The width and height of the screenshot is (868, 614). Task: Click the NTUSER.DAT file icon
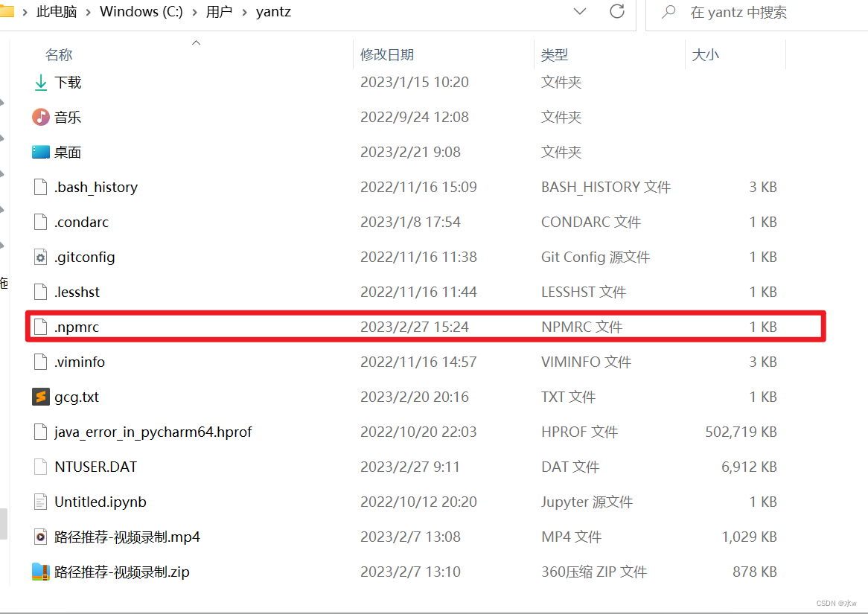pos(40,467)
